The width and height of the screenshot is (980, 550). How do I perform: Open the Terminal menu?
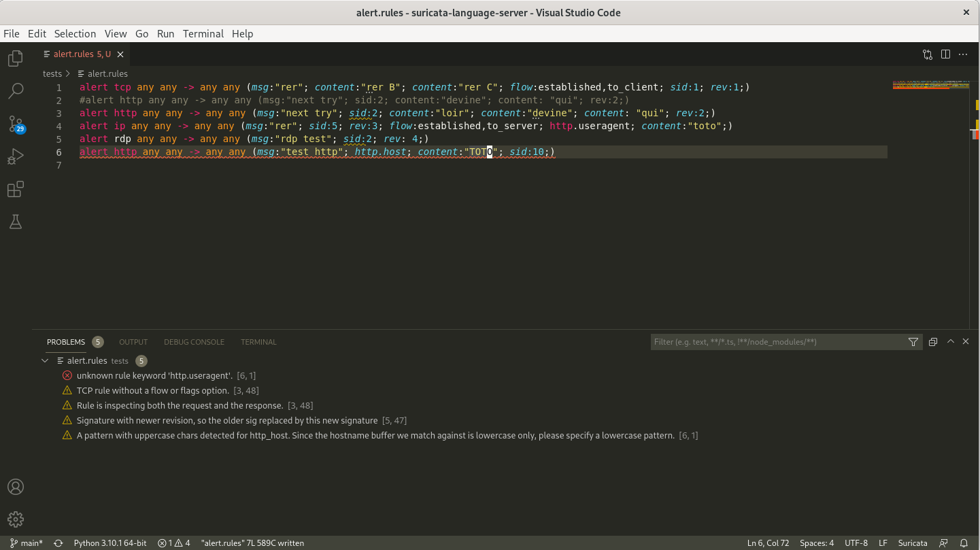click(203, 33)
